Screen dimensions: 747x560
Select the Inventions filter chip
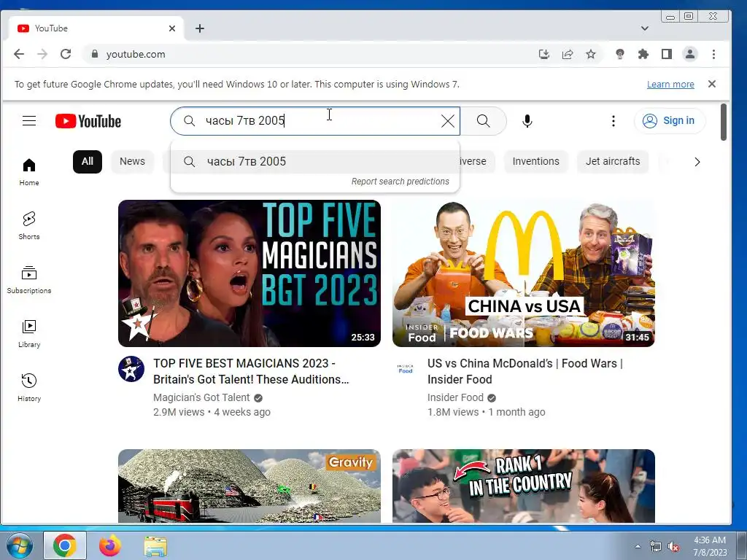click(535, 161)
